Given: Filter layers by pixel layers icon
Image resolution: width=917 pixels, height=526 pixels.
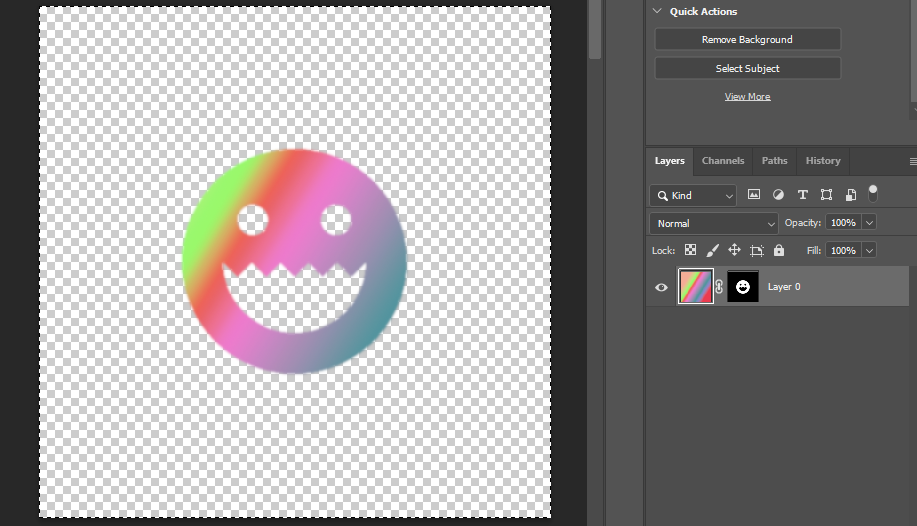Looking at the screenshot, I should pyautogui.click(x=754, y=195).
